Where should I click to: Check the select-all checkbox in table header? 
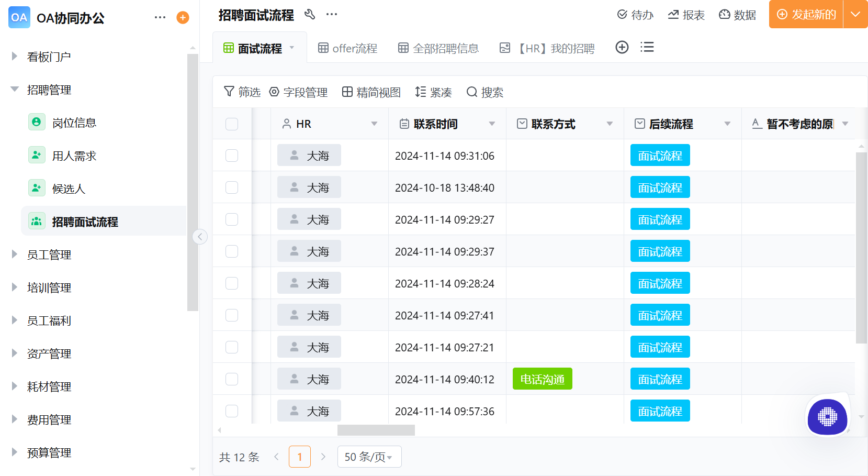coord(232,124)
